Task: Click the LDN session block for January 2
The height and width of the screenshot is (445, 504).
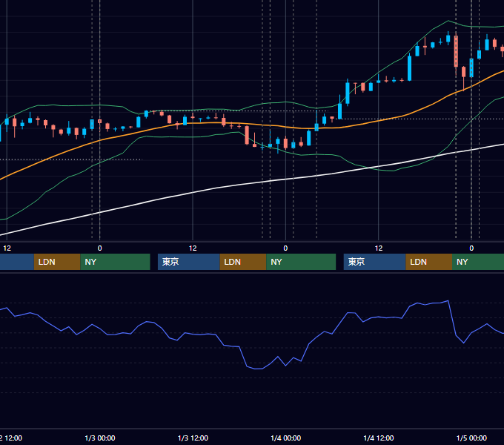Action: click(x=57, y=262)
